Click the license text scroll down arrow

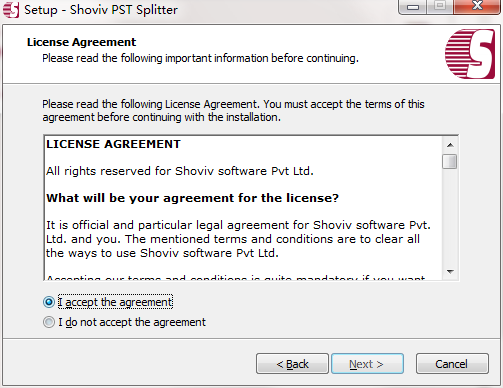point(450,272)
